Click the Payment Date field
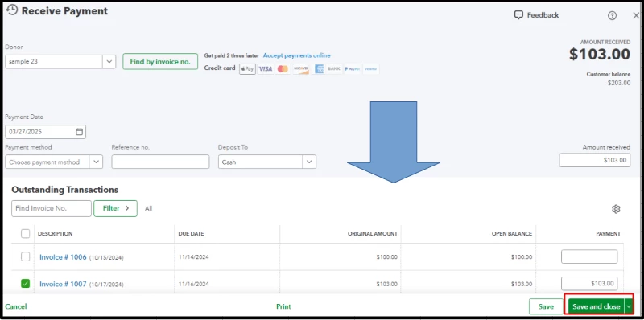 45,132
